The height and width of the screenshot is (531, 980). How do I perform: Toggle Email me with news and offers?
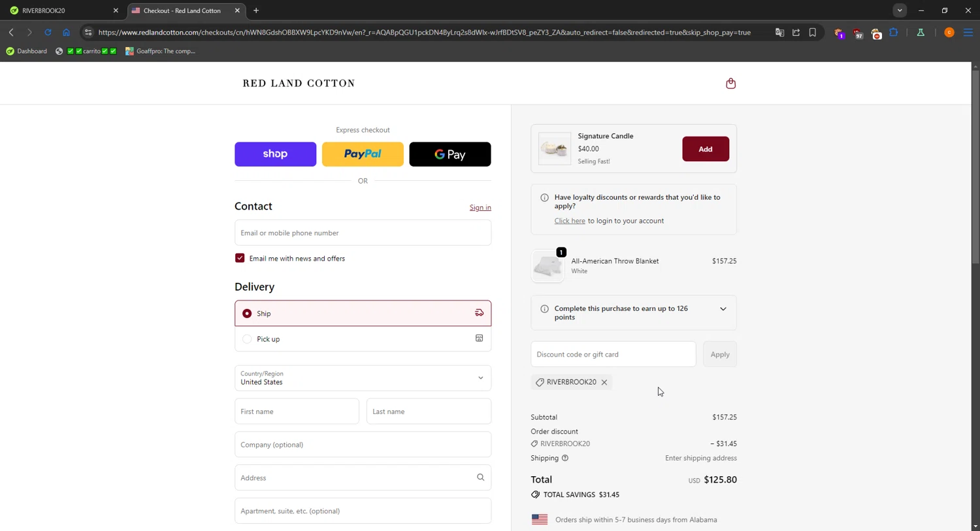(240, 258)
